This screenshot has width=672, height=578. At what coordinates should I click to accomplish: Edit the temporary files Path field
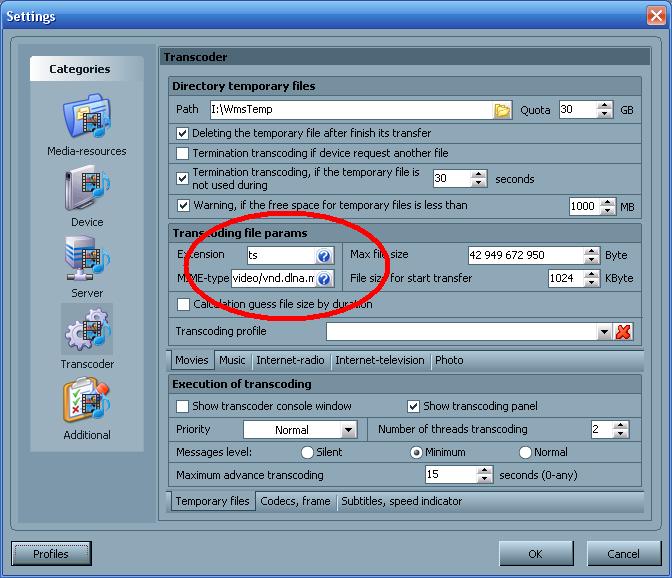point(351,110)
